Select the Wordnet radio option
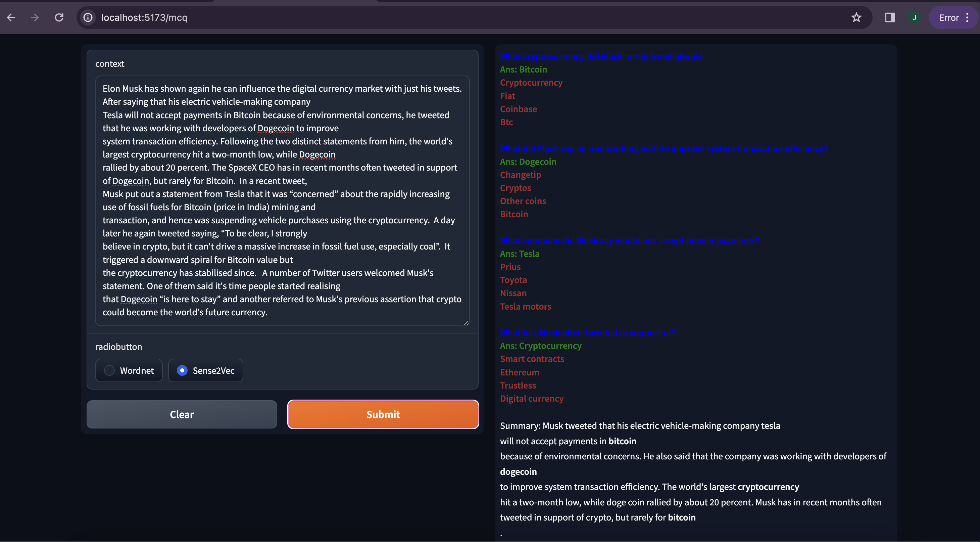This screenshot has height=542, width=980. coord(109,370)
